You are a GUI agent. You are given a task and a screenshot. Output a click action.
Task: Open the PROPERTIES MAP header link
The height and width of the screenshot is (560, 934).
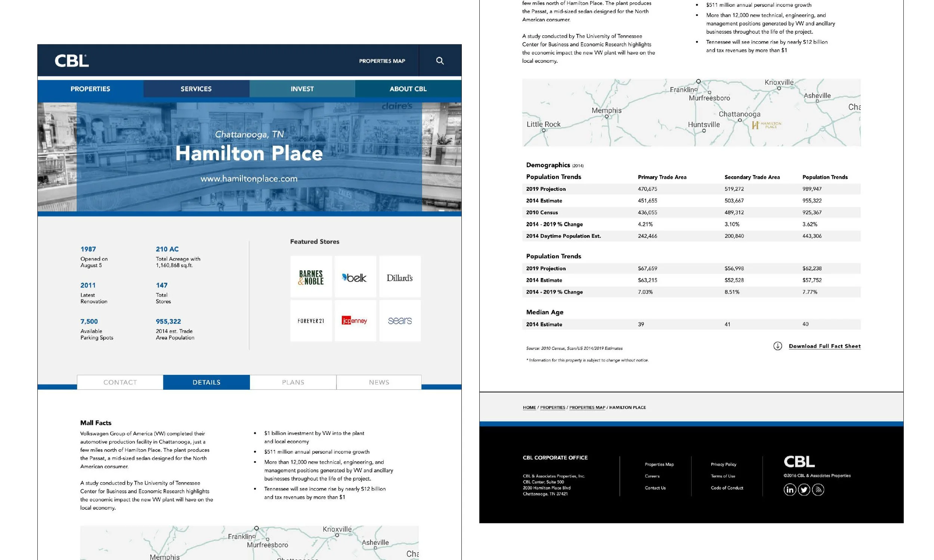(382, 61)
